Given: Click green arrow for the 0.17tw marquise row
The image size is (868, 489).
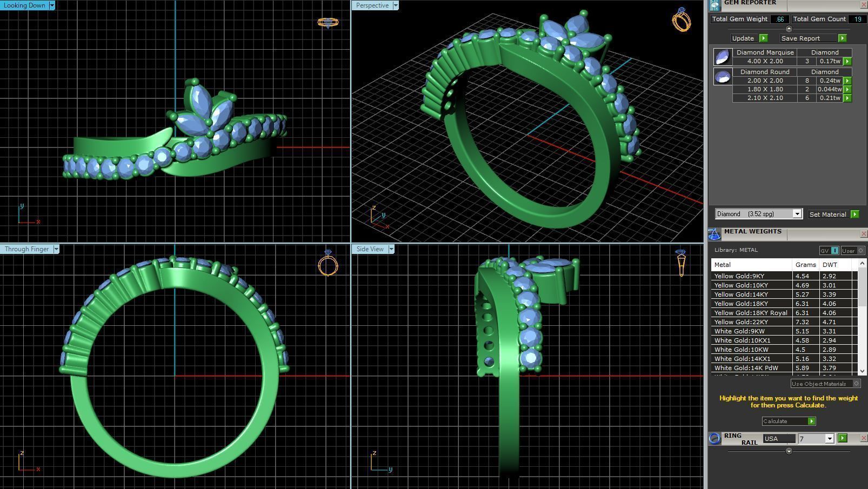Looking at the screenshot, I should (x=847, y=62).
